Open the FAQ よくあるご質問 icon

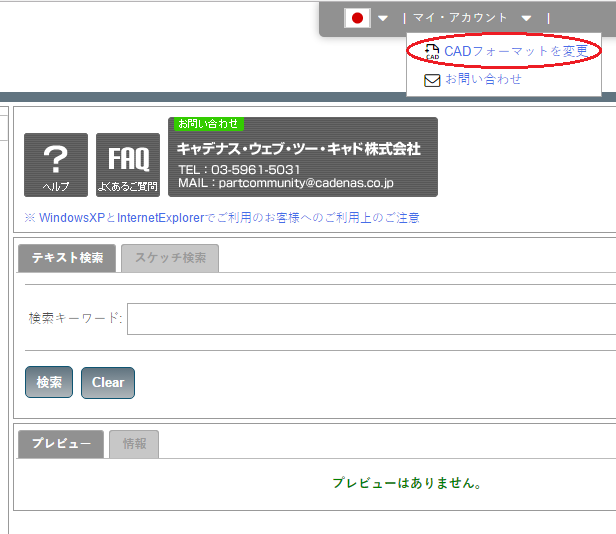pyautogui.click(x=128, y=165)
